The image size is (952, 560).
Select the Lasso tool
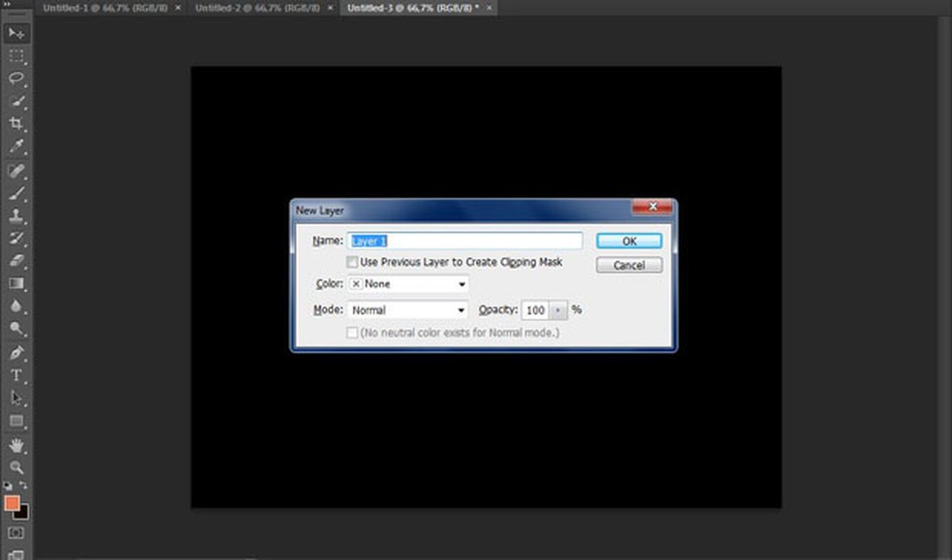(16, 78)
